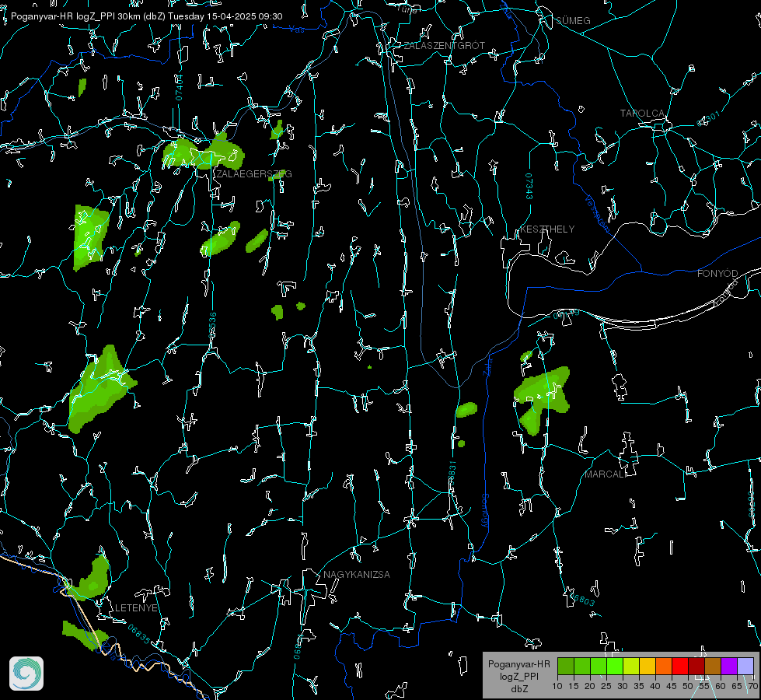The width and height of the screenshot is (761, 700).
Task: Click the FONYÓD town label
Action: coord(717,274)
